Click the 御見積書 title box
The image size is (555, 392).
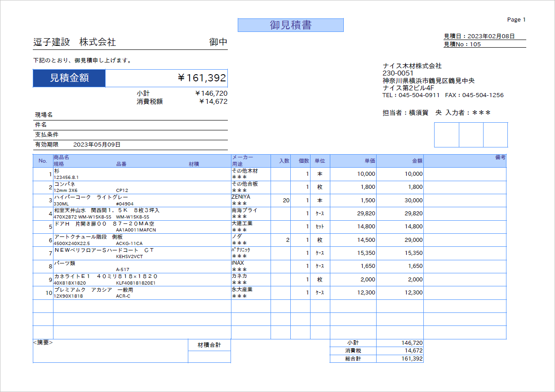click(290, 25)
